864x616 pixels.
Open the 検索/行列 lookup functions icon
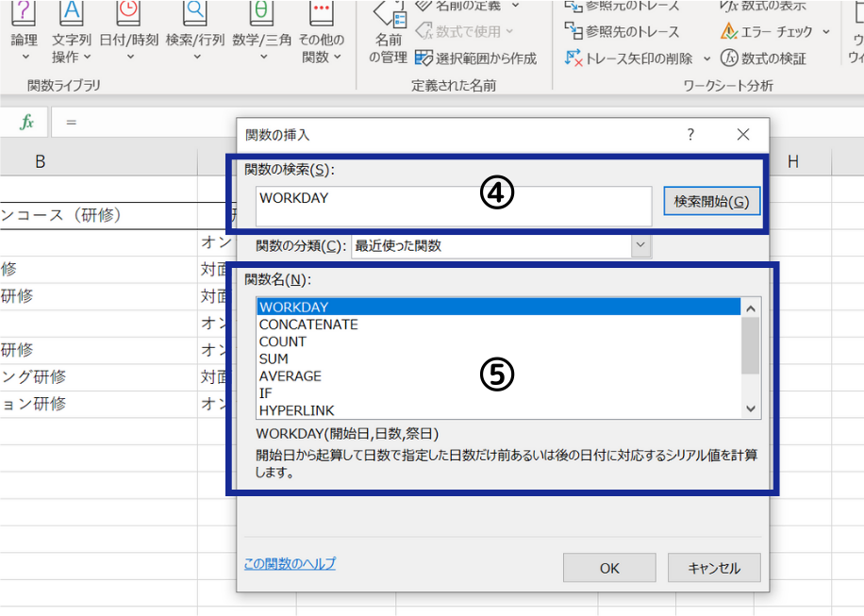click(194, 13)
